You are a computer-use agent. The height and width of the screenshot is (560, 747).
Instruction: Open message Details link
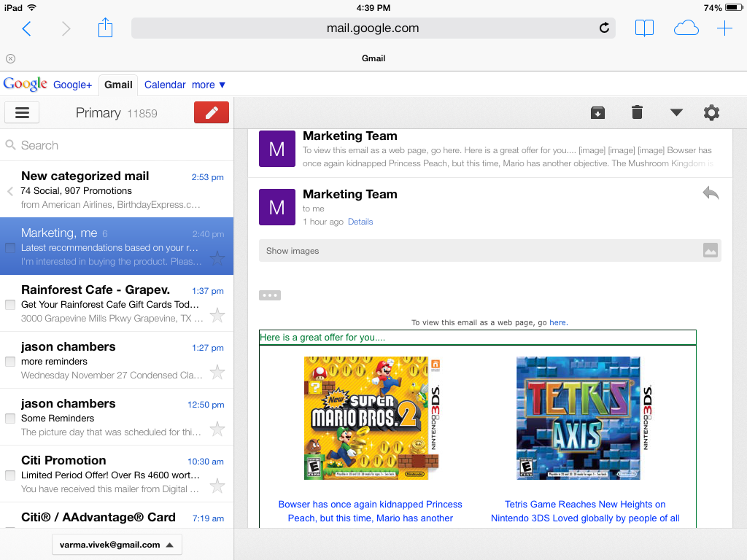360,222
